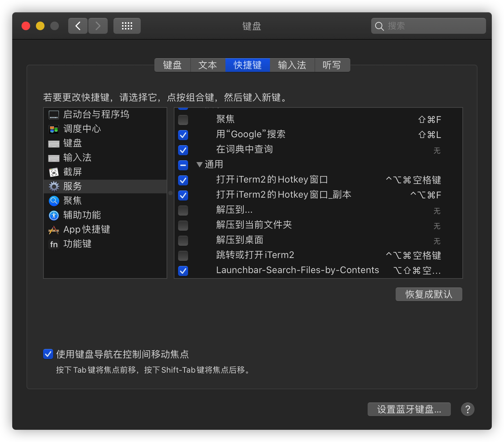Image resolution: width=504 pixels, height=442 pixels.
Task: Disable 使用键盘导航在控制间移动焦点
Action: pyautogui.click(x=48, y=354)
